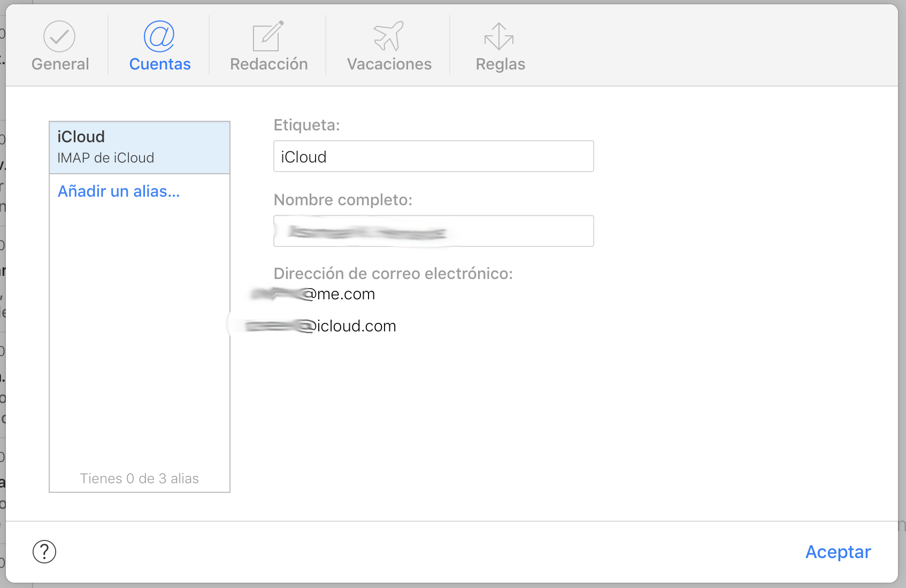Open the Reglas arrows icon
The width and height of the screenshot is (906, 588).
499,36
